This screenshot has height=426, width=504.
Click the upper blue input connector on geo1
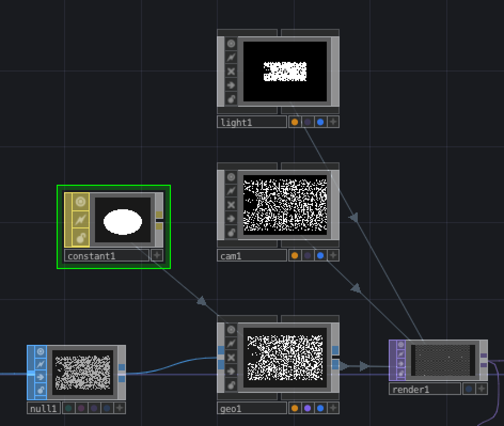coord(221,350)
